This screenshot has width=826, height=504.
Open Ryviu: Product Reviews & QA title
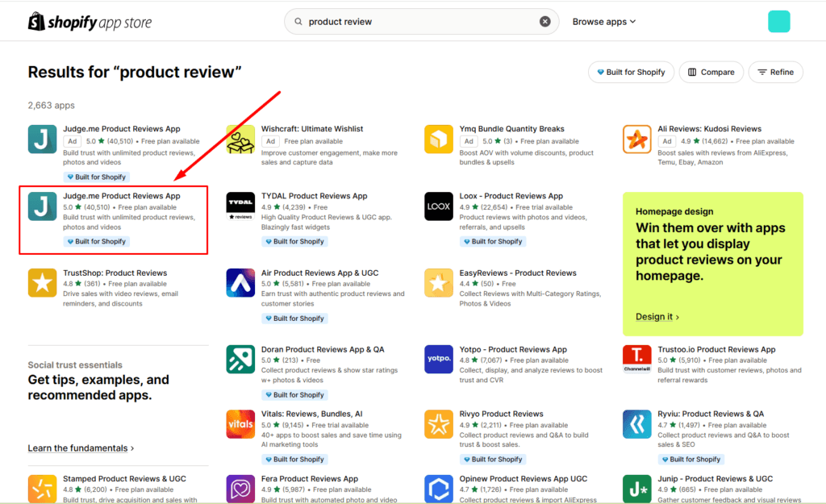(711, 414)
